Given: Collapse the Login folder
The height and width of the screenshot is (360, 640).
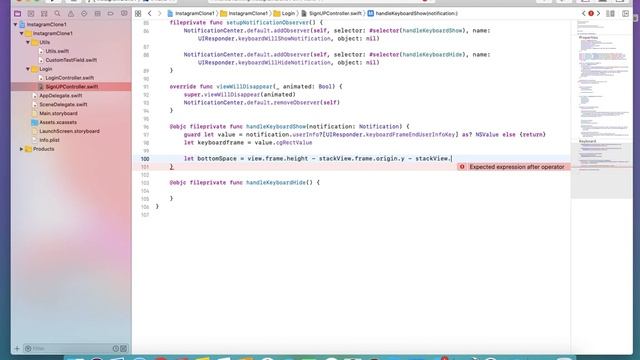Looking at the screenshot, I should click(28, 69).
